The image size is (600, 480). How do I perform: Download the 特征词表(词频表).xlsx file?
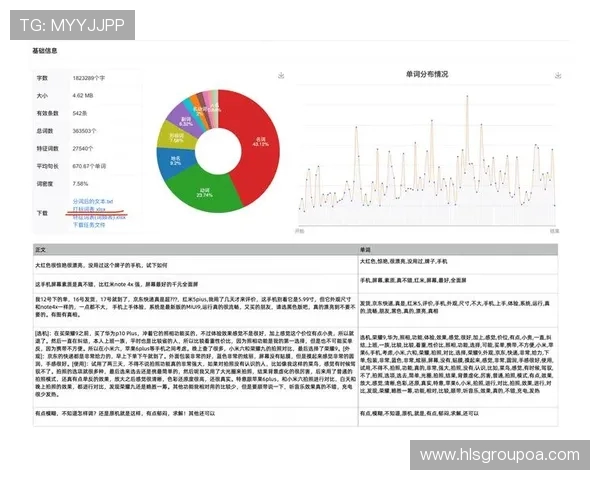point(99,217)
